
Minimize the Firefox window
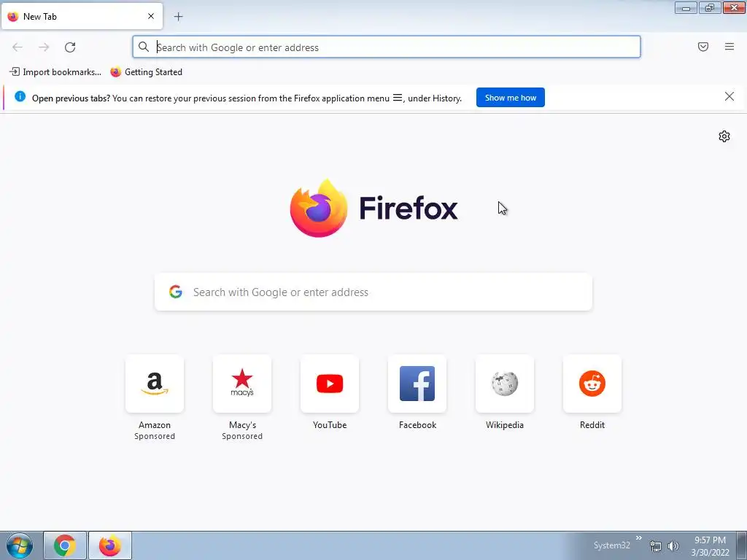tap(686, 7)
